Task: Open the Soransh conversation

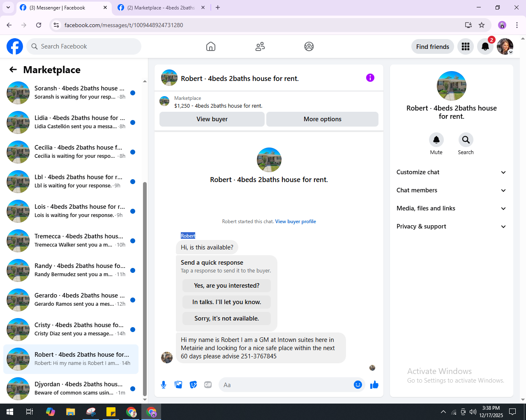Action: click(71, 93)
